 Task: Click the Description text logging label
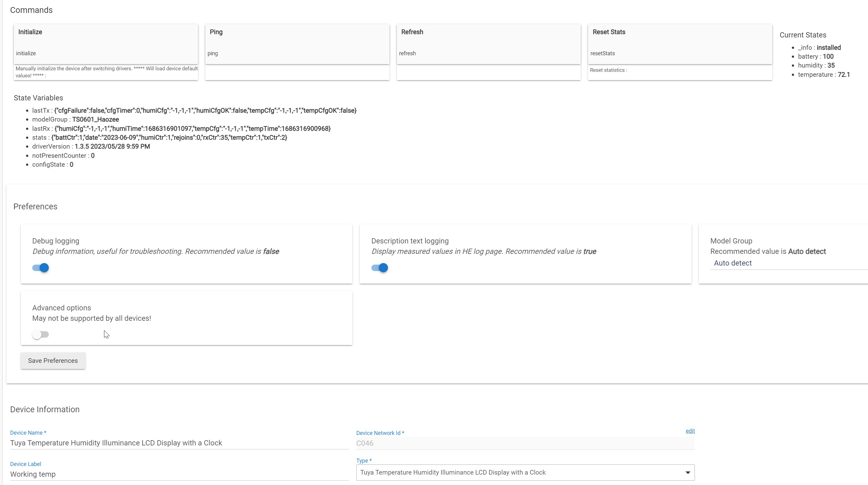(410, 241)
